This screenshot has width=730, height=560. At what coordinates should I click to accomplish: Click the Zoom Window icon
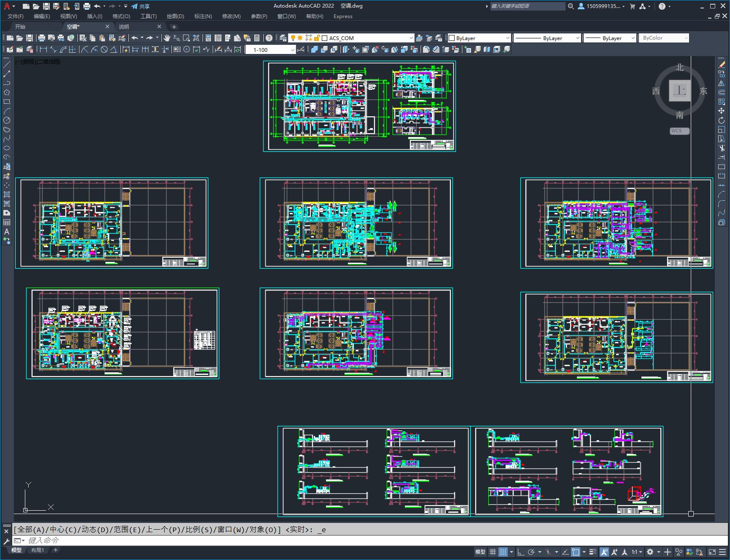(x=186, y=38)
